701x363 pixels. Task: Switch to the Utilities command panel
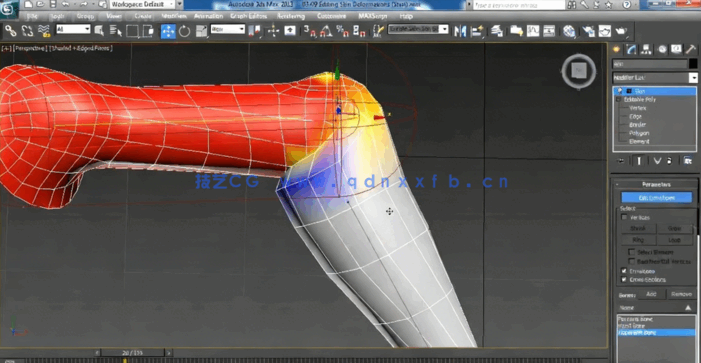coord(691,49)
